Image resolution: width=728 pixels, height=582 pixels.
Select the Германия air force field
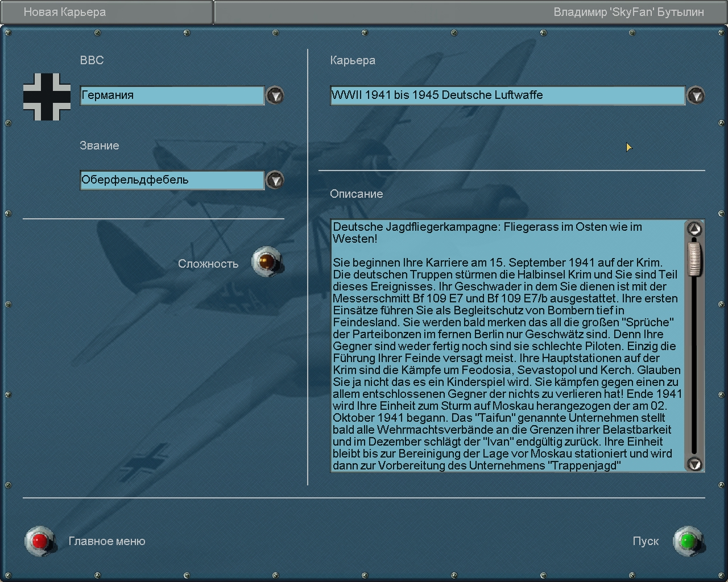click(x=172, y=95)
